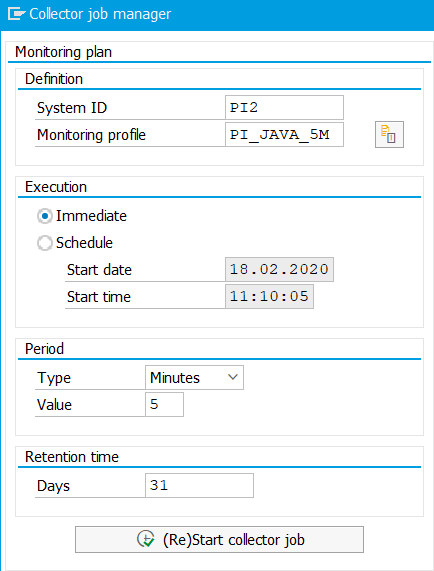
Task: Click the Minutes dropdown chevron arrow
Action: pos(233,377)
